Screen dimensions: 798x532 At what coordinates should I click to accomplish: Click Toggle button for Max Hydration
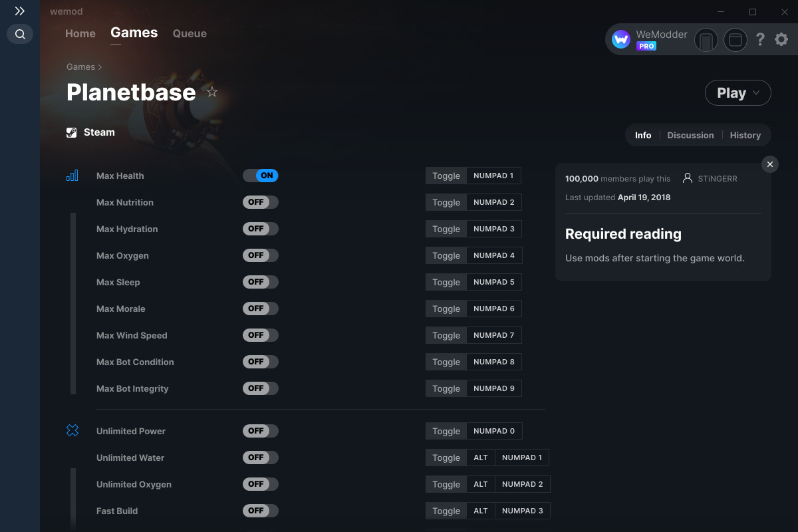(446, 229)
